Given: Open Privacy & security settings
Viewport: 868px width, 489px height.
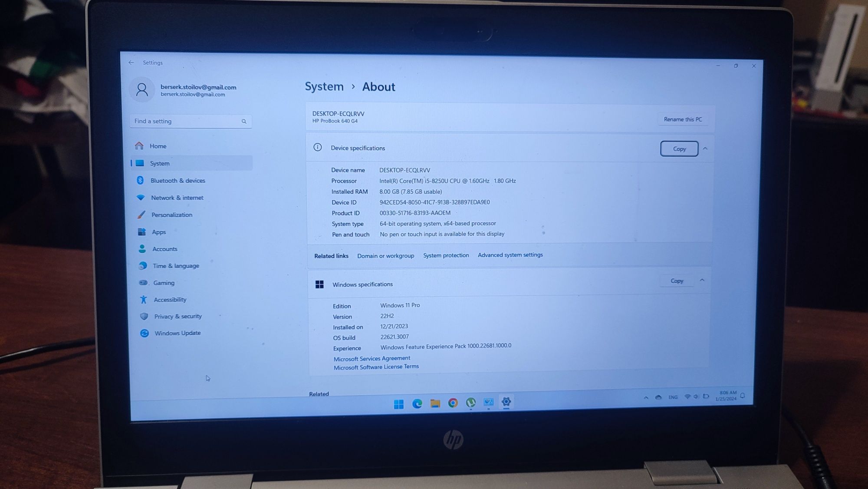Looking at the screenshot, I should [x=178, y=316].
